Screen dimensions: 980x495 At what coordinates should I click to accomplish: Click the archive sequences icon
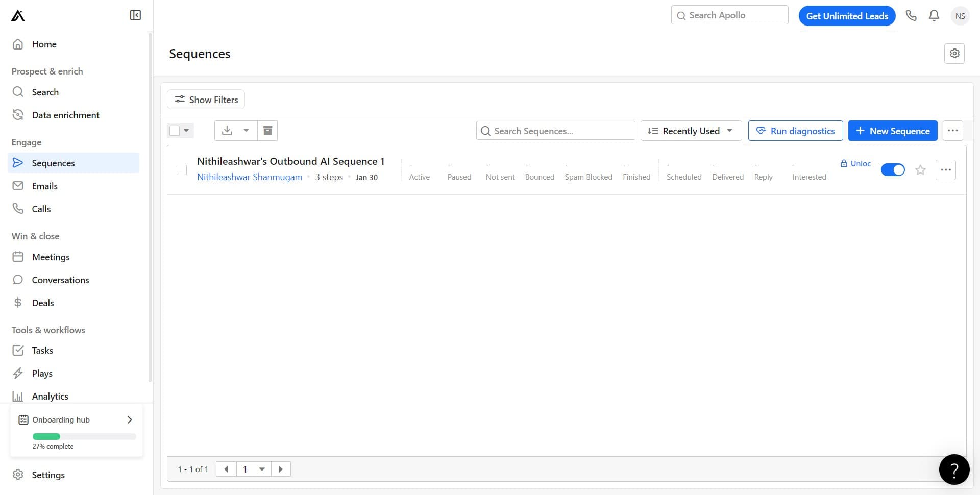(267, 131)
